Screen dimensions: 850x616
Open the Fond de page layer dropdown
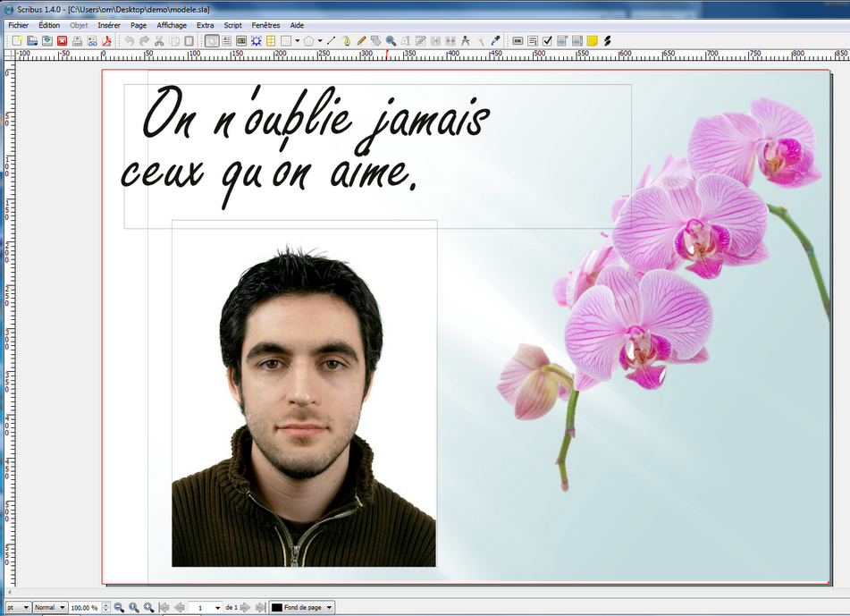tap(302, 607)
